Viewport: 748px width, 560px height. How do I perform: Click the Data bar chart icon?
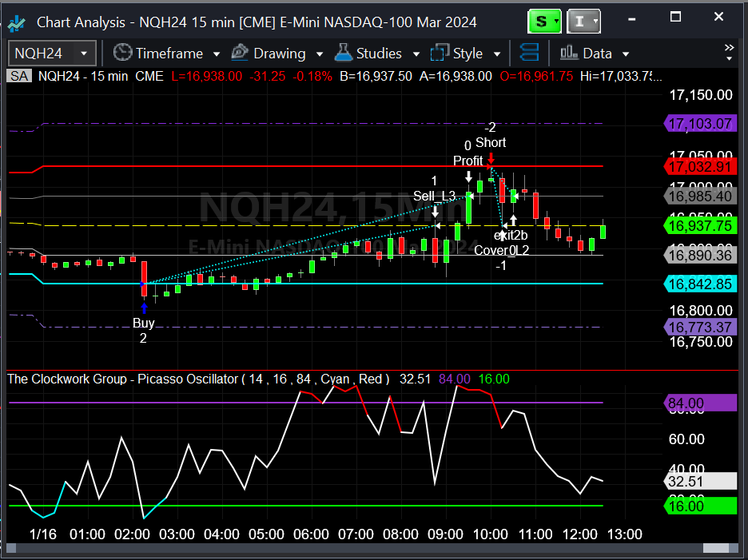[x=569, y=53]
